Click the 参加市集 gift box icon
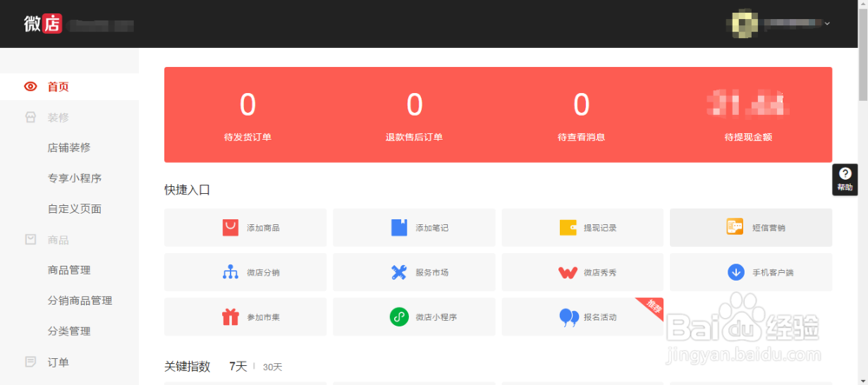 [230, 317]
